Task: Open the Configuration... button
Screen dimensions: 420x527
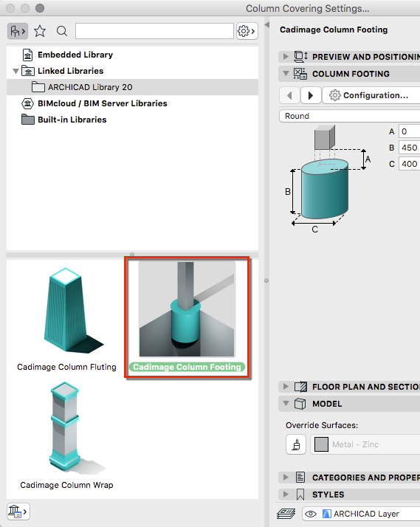Action: [x=371, y=95]
